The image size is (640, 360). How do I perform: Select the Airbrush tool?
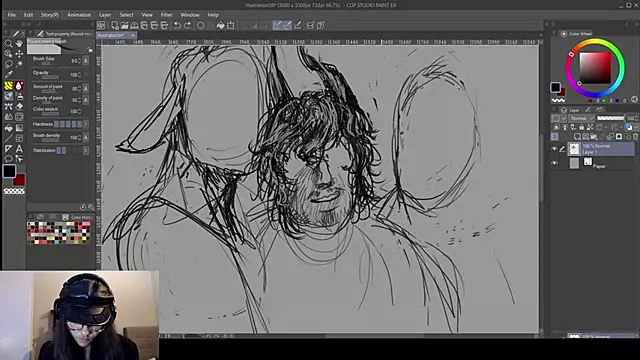(19, 96)
